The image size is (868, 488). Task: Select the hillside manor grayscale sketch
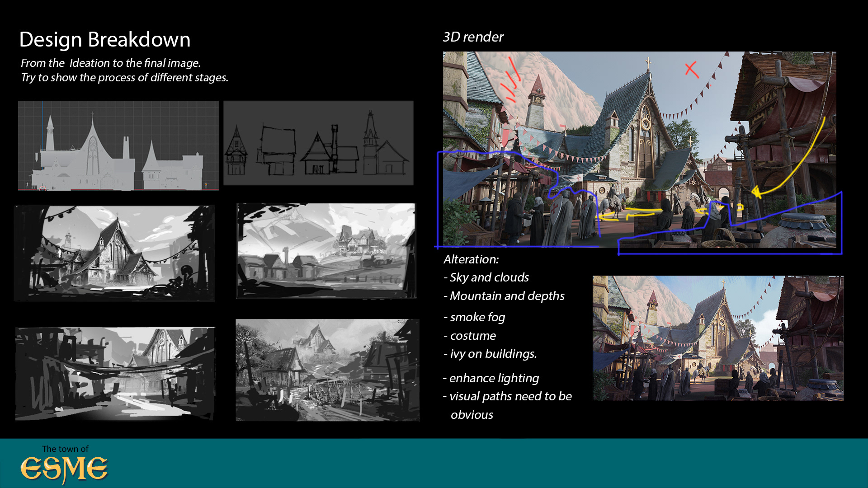326,250
